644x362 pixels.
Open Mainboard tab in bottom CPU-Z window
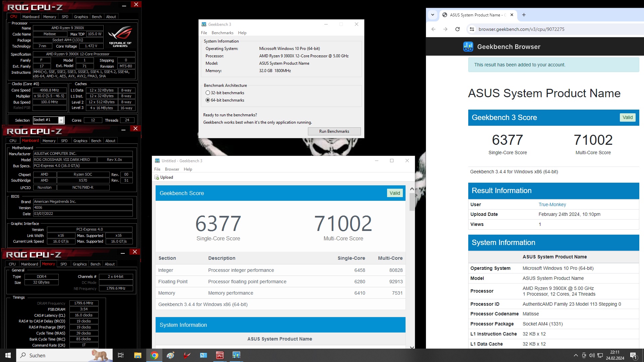point(30,264)
